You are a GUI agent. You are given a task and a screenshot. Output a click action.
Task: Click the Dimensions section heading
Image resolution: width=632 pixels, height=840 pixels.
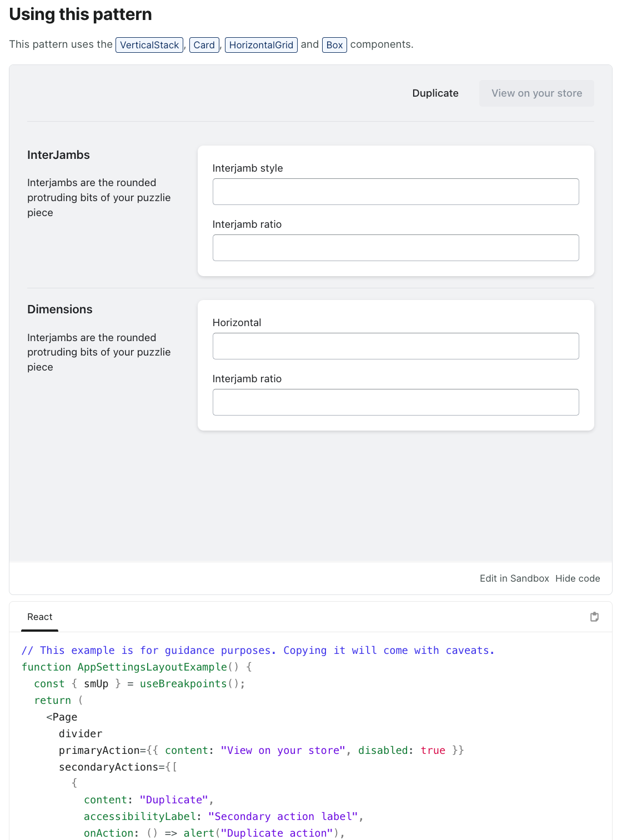(59, 309)
